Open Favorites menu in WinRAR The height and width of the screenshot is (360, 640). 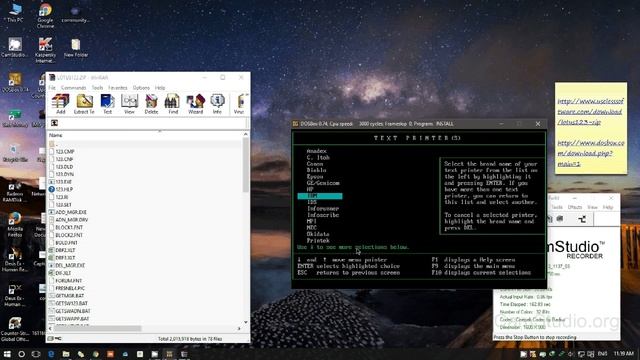click(x=118, y=88)
